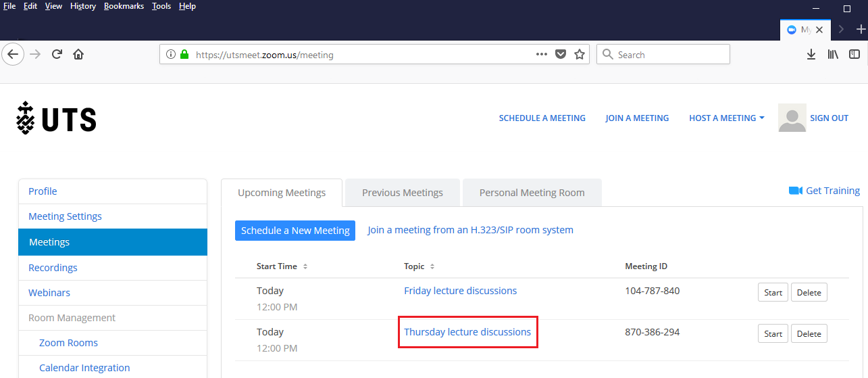Start the Friday lecture discussions meeting
Viewport: 868px width, 378px height.
click(x=773, y=292)
